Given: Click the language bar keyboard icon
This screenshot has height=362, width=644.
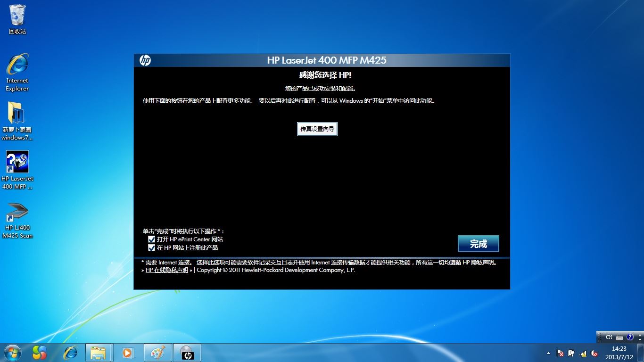Looking at the screenshot, I should point(619,337).
